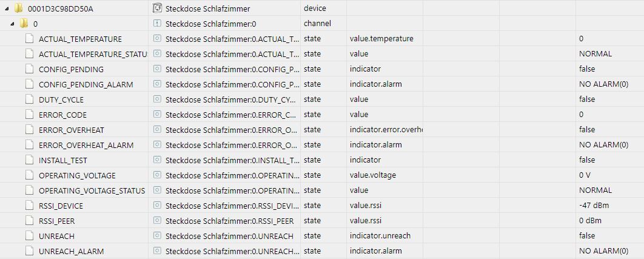Select the CONFIG_PENDING tree item
This screenshot has height=259, width=644.
(71, 69)
